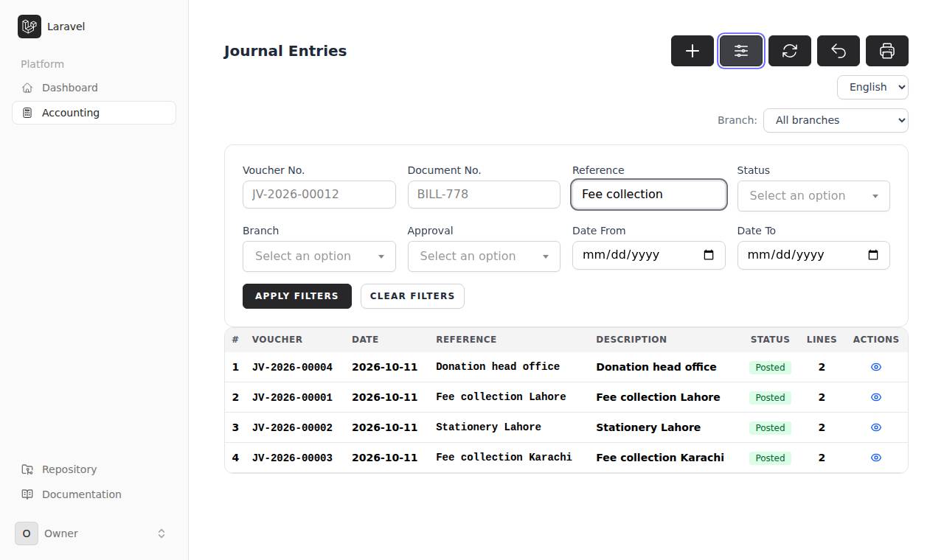Open Dashboard in the sidebar

(94, 88)
